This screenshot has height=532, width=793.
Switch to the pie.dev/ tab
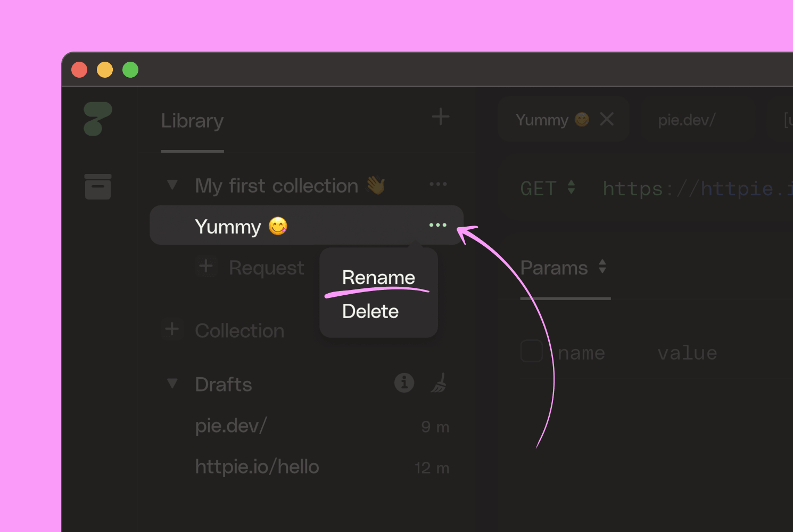pos(687,120)
